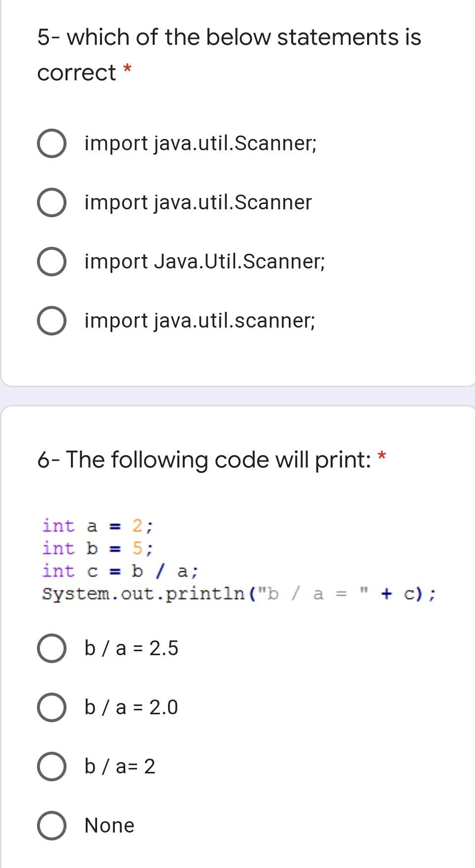Pick the "import java.util.scanner;" lowercase option
Image resolution: width=475 pixels, height=868 pixels.
(52, 321)
